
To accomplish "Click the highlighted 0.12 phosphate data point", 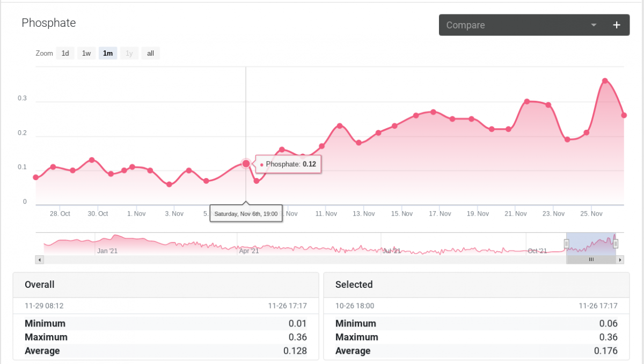I will [x=246, y=164].
